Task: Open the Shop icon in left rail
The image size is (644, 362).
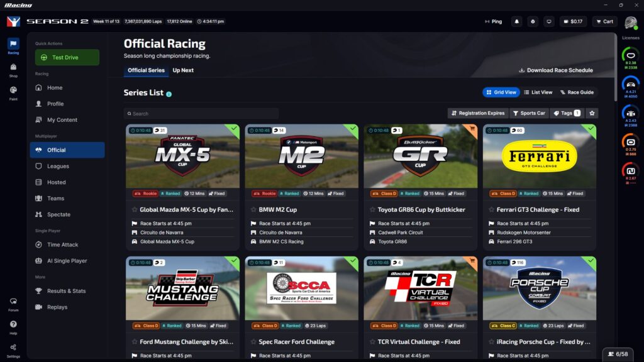Action: 13,70
